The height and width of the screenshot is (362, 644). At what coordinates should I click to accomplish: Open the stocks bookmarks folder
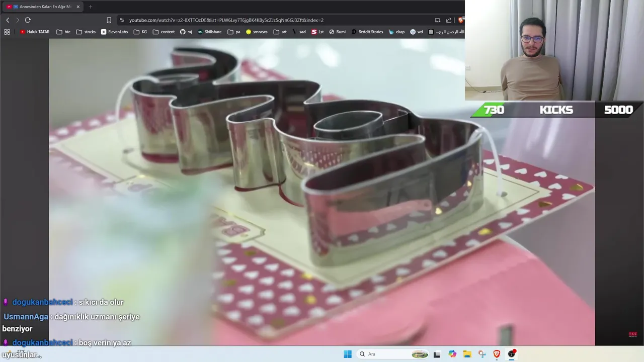click(x=86, y=32)
